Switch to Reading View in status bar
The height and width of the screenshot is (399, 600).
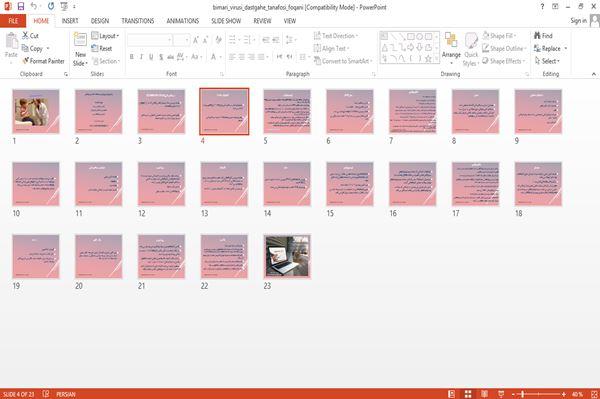click(484, 394)
